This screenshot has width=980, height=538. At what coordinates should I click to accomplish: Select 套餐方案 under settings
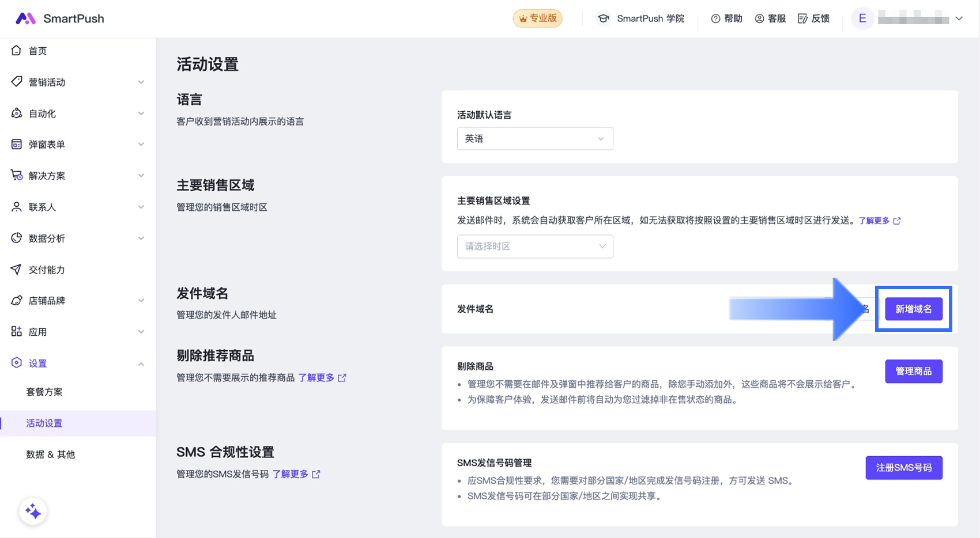[44, 392]
